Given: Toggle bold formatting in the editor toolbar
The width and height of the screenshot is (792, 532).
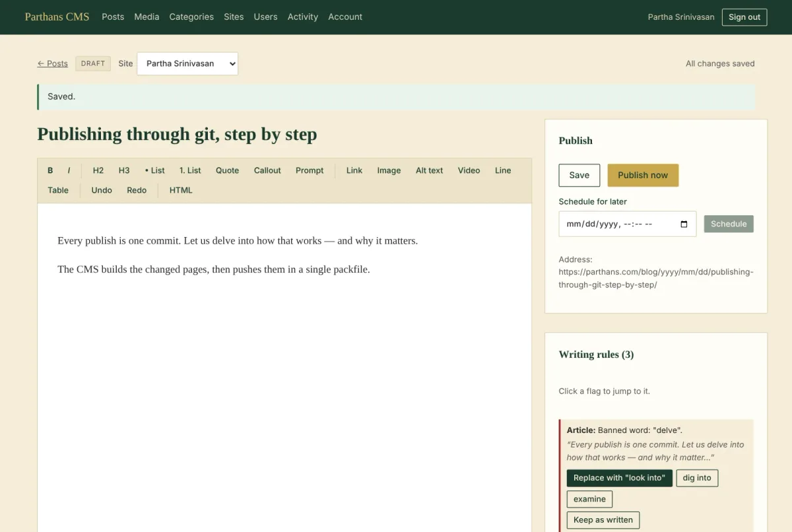Looking at the screenshot, I should tap(50, 170).
